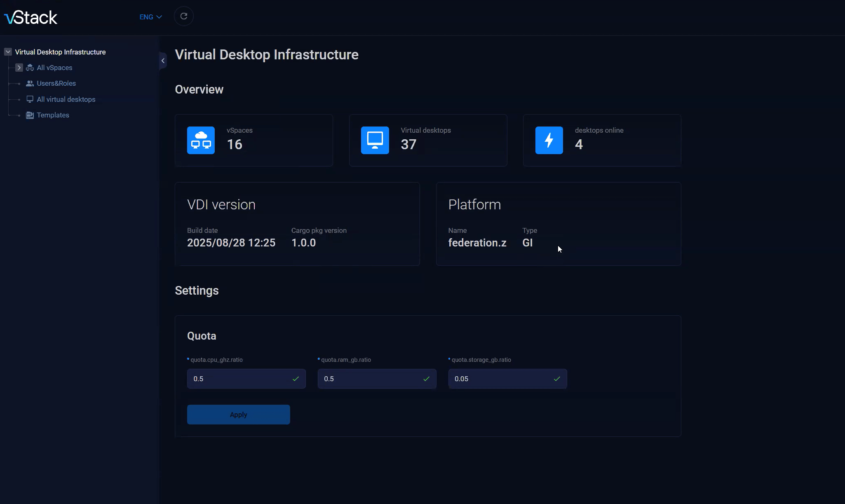Screen dimensions: 845x504
Task: Collapse the Virtual Desktop Infrastructure tree root
Action: coord(8,52)
